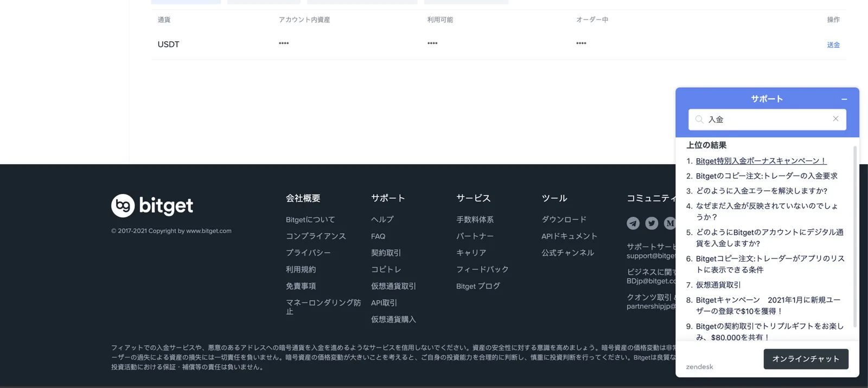Click the サービス footer heading
Screen dimensions: 868x388
pyautogui.click(x=474, y=198)
